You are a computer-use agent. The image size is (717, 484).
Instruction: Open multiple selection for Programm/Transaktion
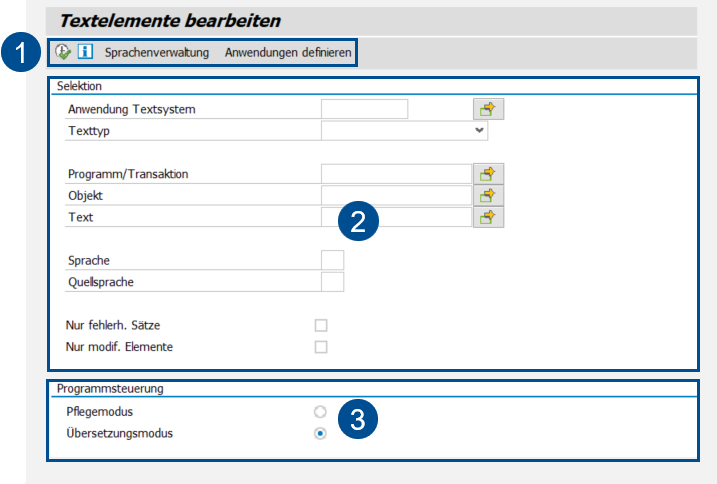click(488, 174)
